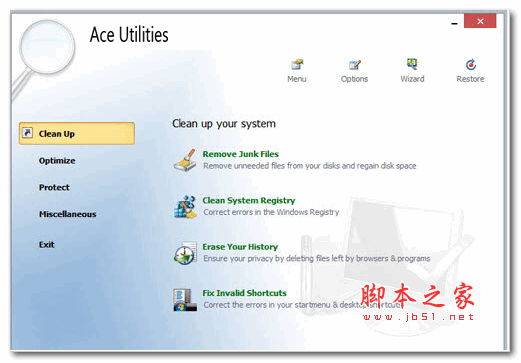Open the Erase Your History link
The width and height of the screenshot is (521, 363).
[240, 247]
